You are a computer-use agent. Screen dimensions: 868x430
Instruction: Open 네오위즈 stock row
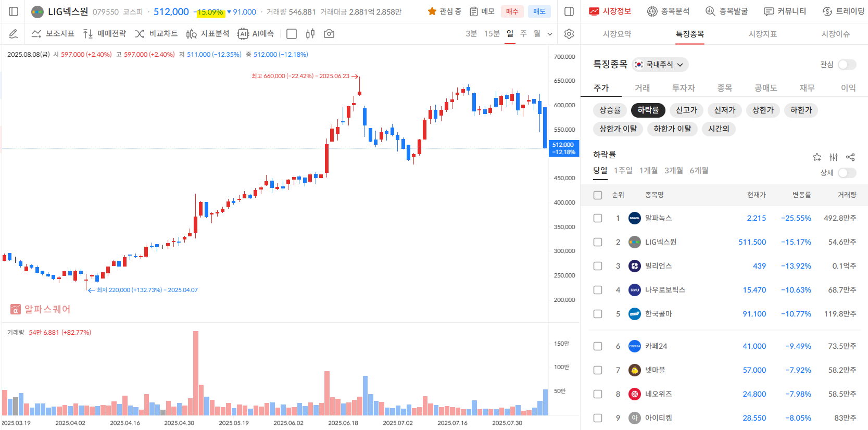pyautogui.click(x=725, y=394)
